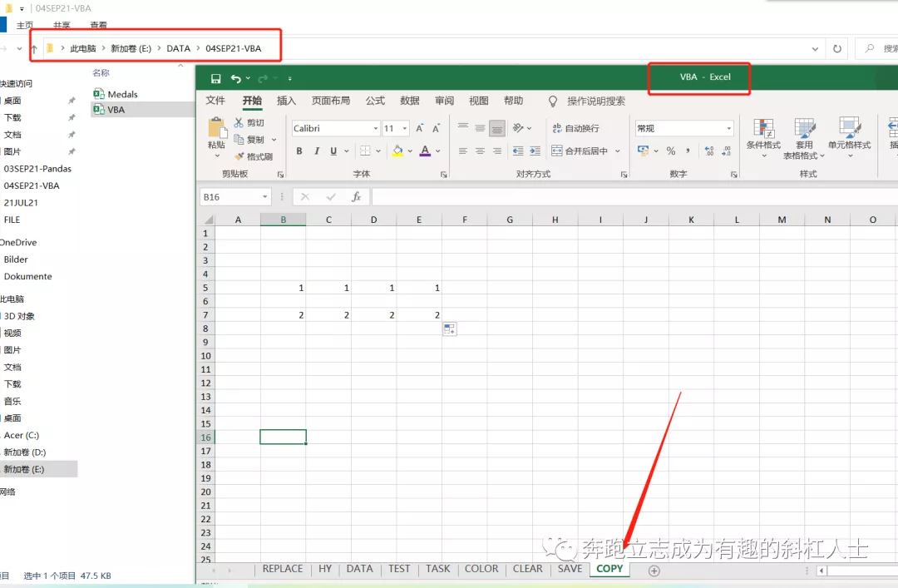This screenshot has height=588, width=898.
Task: Toggle Underline formatting
Action: click(x=333, y=151)
